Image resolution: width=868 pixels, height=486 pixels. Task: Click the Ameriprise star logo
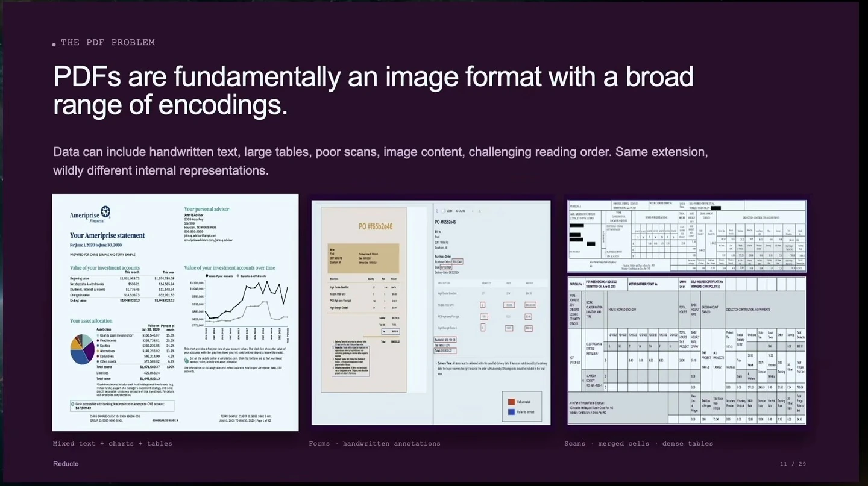point(105,211)
